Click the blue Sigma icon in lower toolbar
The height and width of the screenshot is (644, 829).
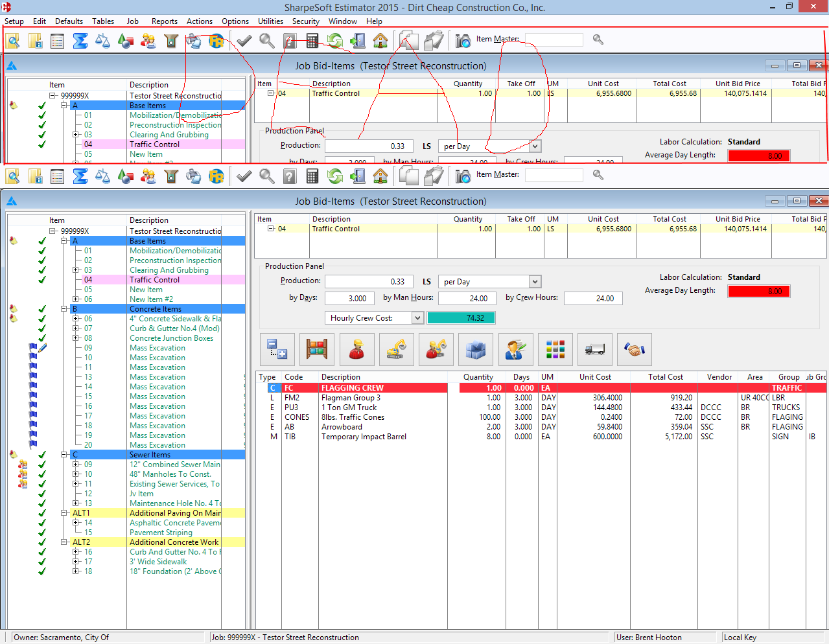pos(80,176)
